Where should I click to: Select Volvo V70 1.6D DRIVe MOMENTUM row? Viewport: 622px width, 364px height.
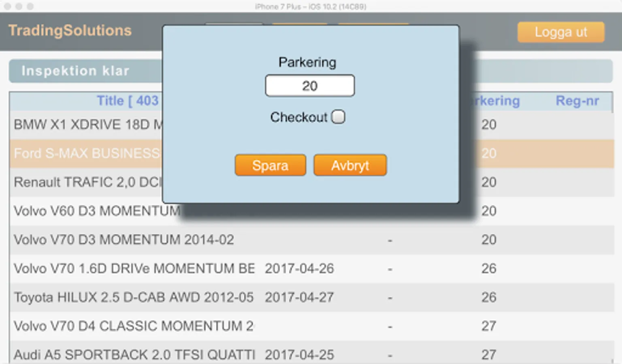point(312,268)
